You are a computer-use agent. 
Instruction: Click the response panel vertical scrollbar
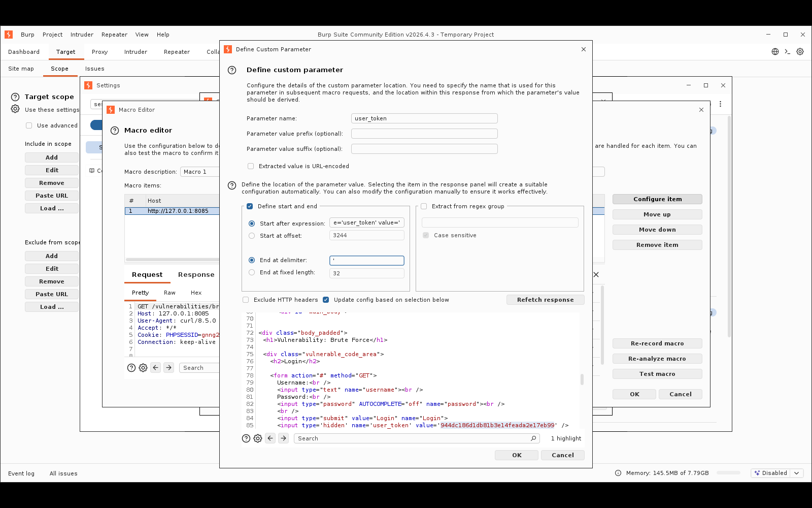[582, 379]
